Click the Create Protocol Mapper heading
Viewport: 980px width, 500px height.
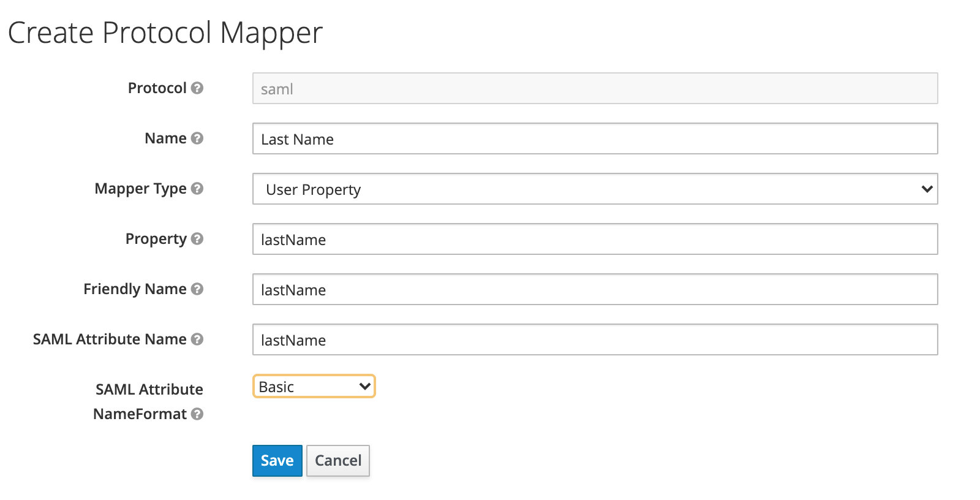(x=165, y=33)
